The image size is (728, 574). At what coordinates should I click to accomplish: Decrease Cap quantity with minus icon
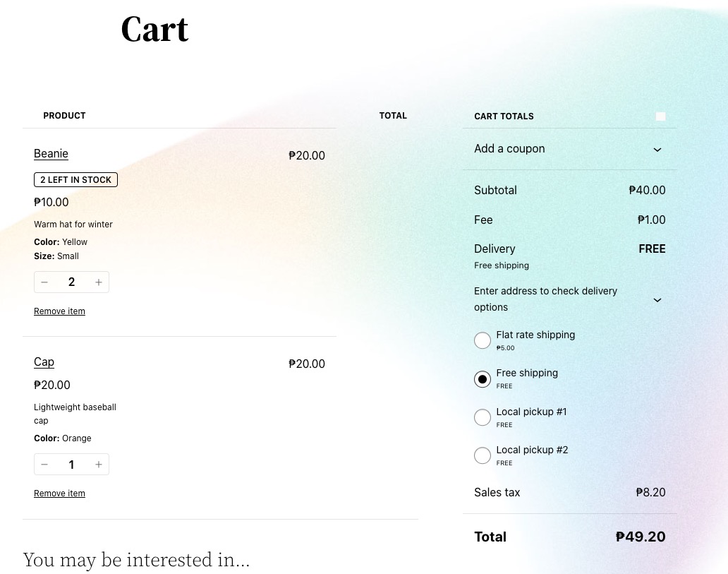[44, 465]
